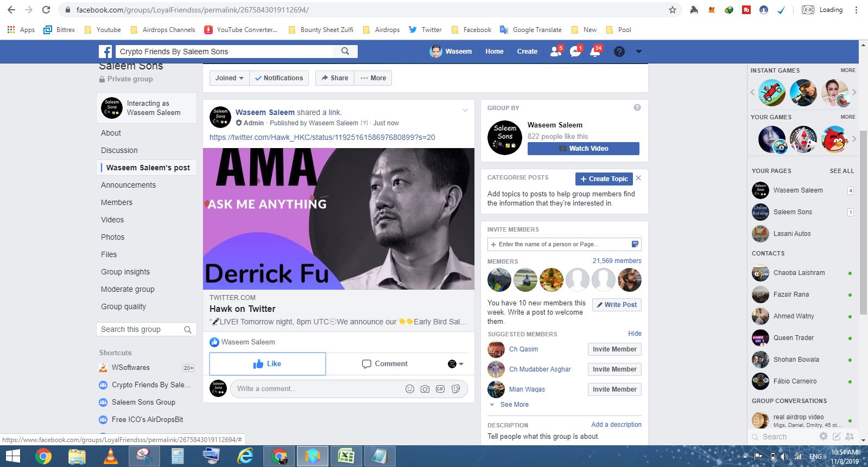Open the Angry Birds game icon

[834, 140]
